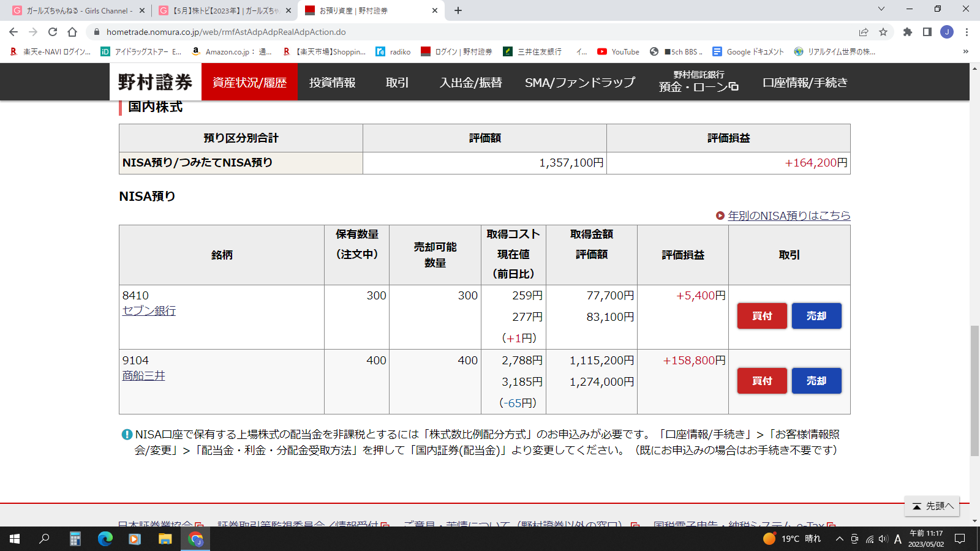Click the browser forward arrow
The image size is (980, 551).
pyautogui.click(x=33, y=32)
